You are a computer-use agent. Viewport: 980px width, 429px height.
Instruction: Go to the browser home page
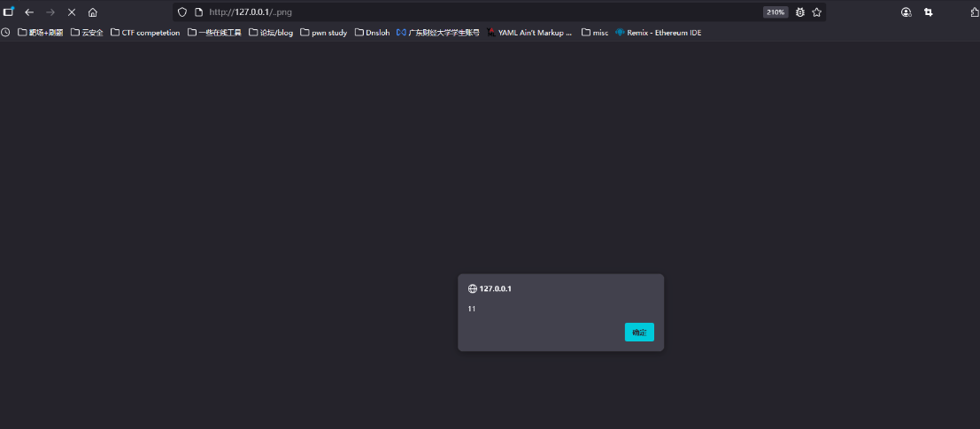[93, 12]
